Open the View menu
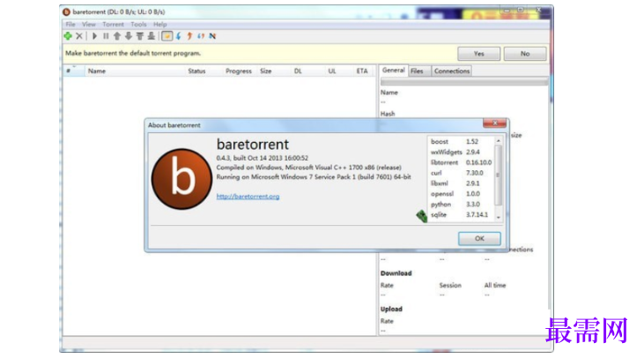Viewport: 644px width, 358px height. pos(89,25)
